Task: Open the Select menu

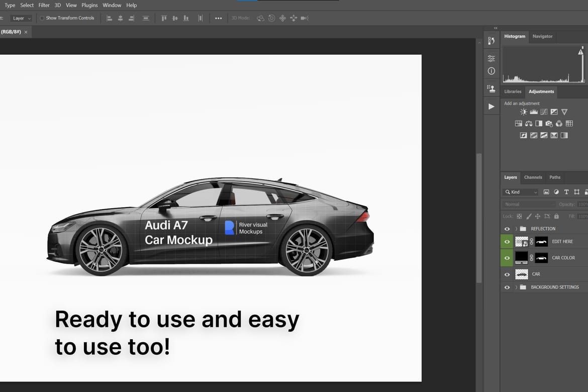Action: point(27,5)
